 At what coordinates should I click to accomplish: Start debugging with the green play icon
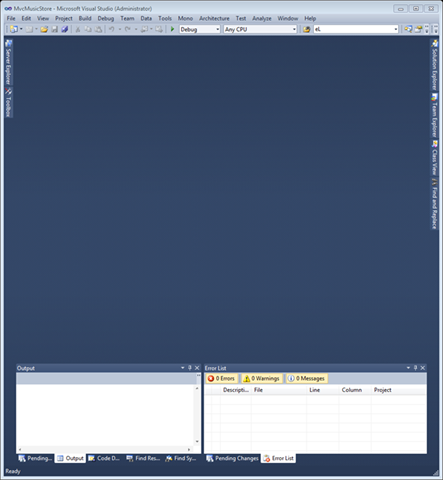point(172,29)
